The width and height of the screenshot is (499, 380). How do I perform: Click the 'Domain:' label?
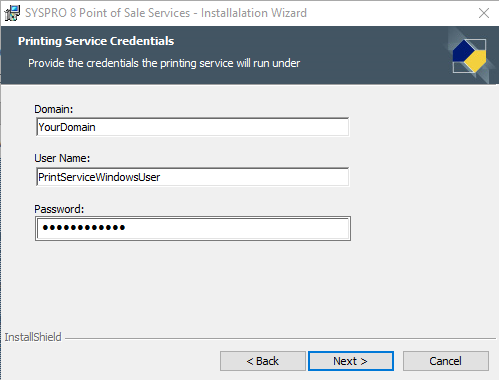[x=54, y=109]
